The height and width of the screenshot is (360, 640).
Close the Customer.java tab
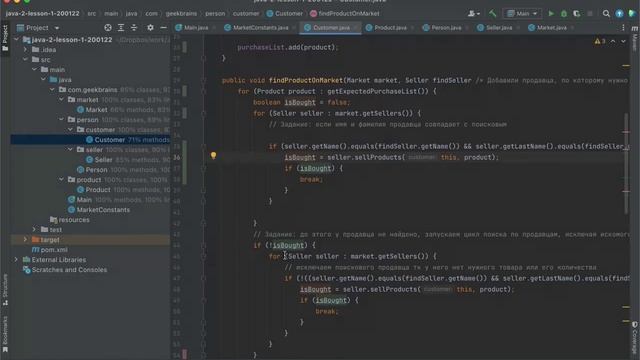coord(356,28)
